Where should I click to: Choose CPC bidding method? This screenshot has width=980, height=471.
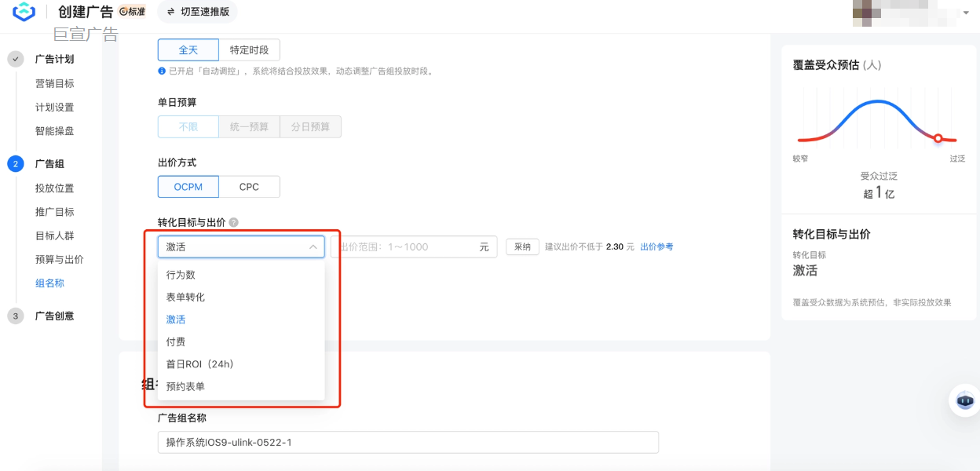[x=249, y=187]
